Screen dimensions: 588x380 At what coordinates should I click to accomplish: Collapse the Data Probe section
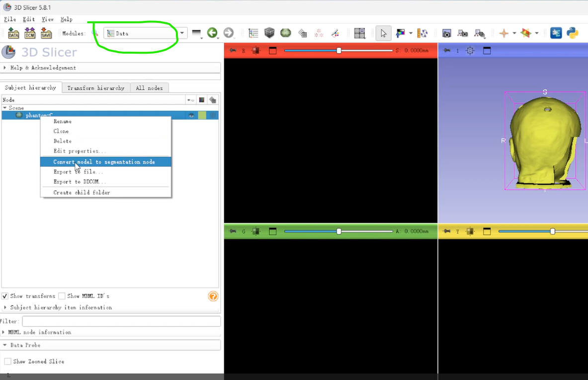110,345
